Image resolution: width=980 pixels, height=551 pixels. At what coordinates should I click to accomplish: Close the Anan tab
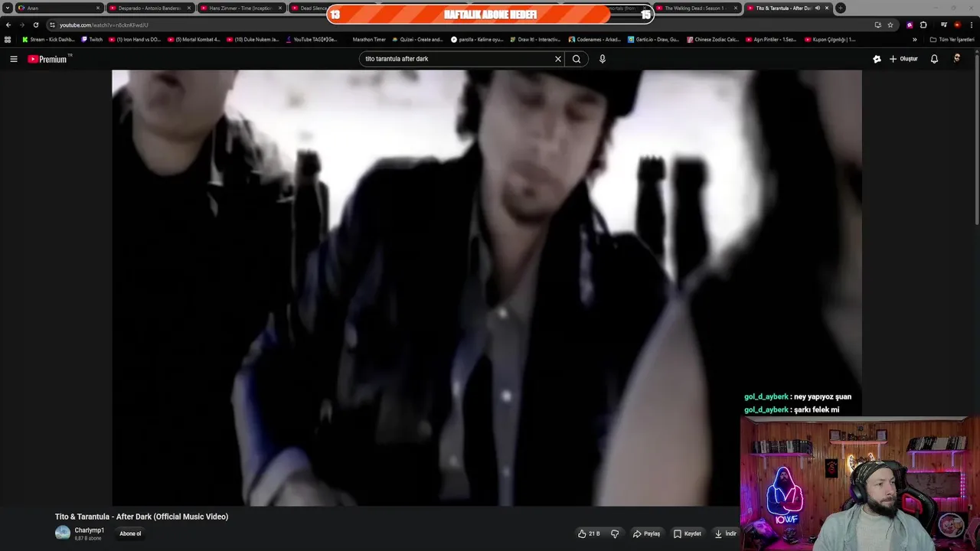(98, 8)
